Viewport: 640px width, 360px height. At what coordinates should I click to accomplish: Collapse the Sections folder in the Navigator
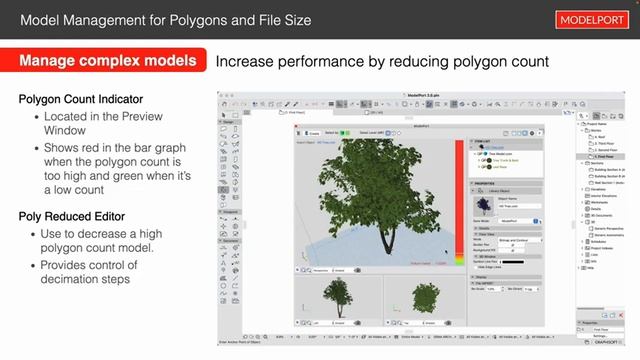coord(582,163)
